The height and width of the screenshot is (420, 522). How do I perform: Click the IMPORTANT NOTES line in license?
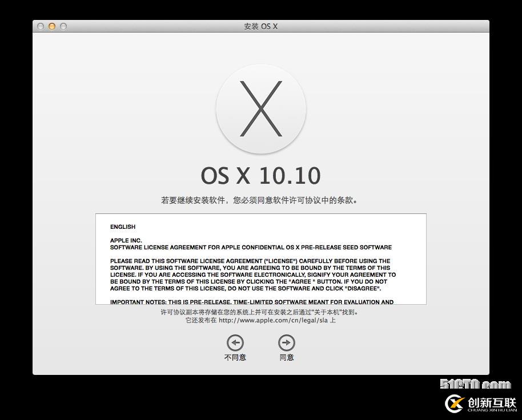point(252,302)
